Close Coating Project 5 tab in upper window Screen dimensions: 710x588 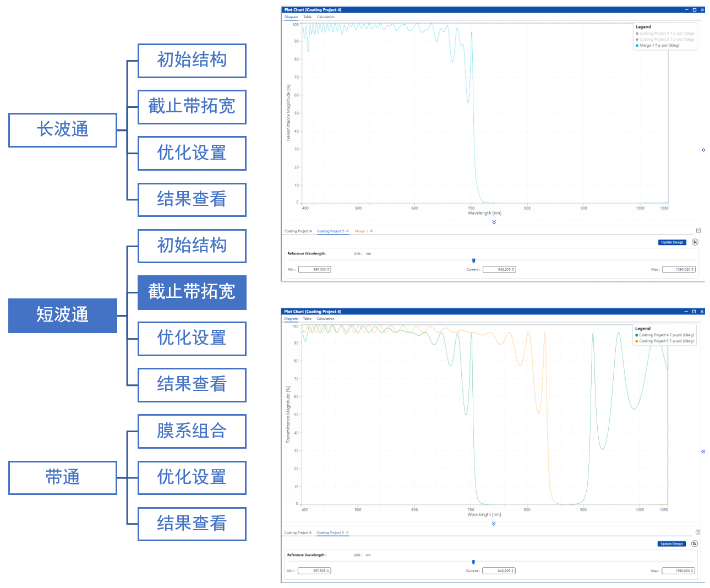point(347,231)
